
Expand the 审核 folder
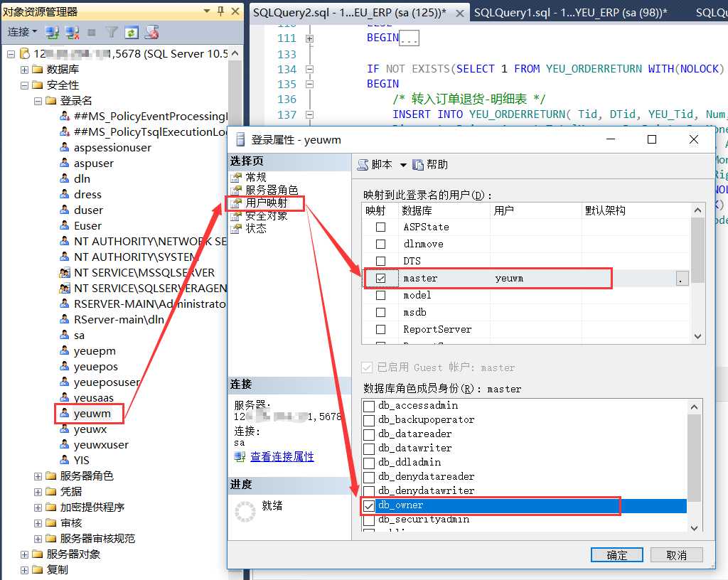coord(38,523)
